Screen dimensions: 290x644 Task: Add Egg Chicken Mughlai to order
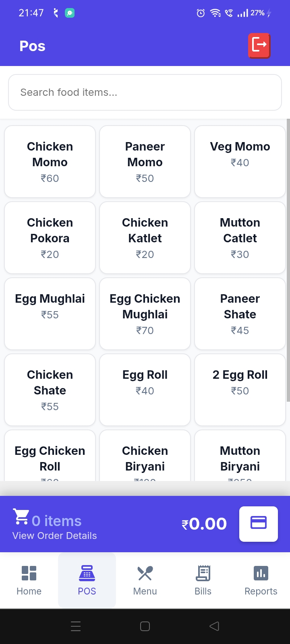click(x=145, y=314)
